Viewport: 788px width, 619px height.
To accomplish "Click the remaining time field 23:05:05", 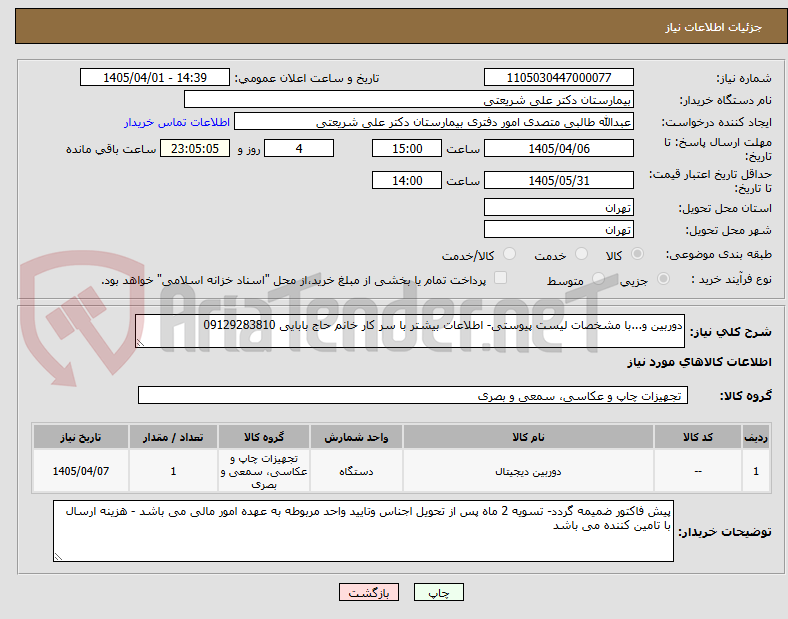I will 195,148.
